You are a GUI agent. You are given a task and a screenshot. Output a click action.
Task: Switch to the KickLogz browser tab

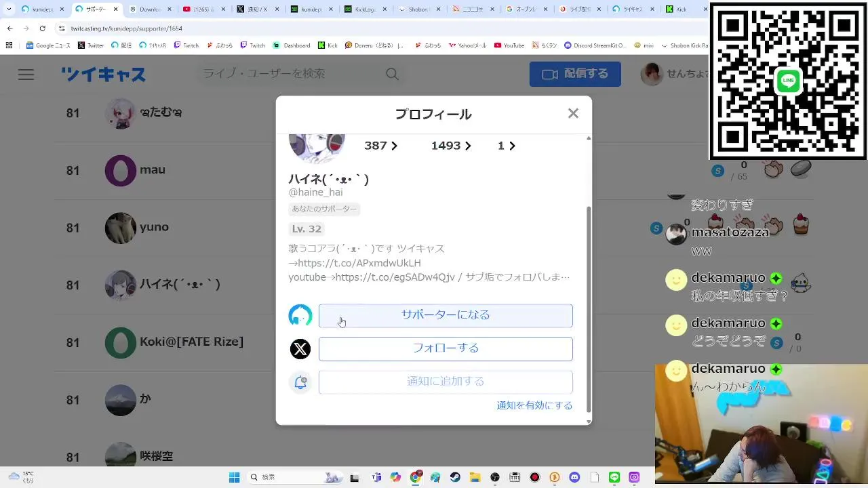click(x=365, y=9)
